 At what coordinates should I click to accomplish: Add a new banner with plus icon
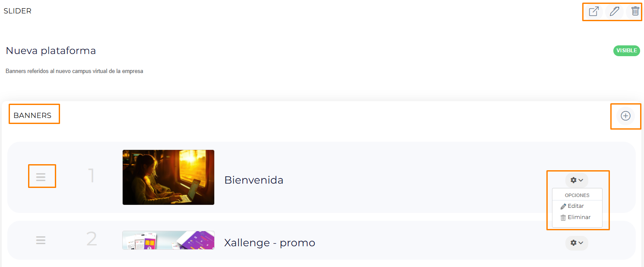point(625,116)
